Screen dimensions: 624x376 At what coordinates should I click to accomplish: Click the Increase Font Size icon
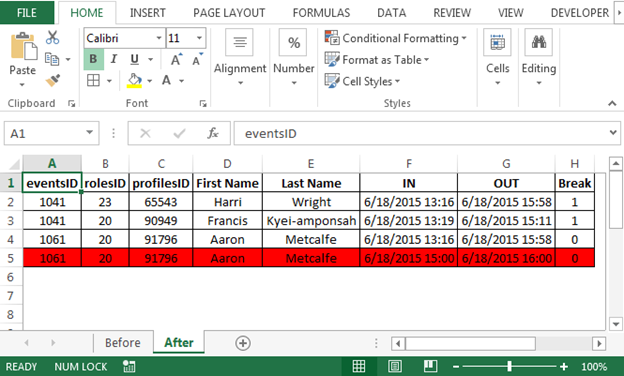176,60
